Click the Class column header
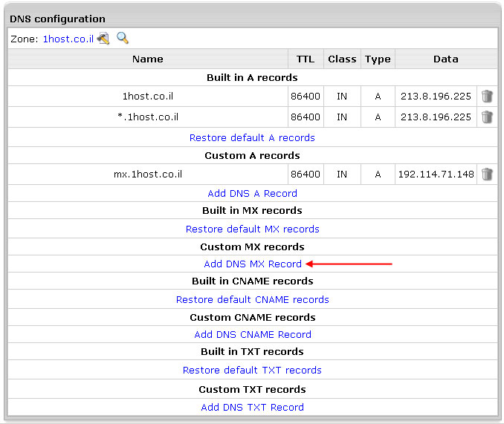This screenshot has width=504, height=424. (342, 59)
